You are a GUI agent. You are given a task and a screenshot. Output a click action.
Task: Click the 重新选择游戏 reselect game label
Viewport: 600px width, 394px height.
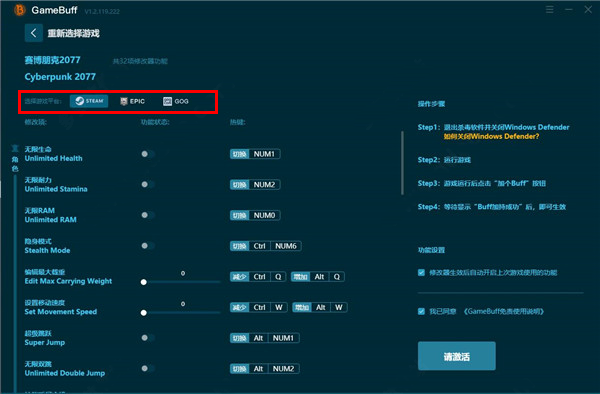[73, 33]
